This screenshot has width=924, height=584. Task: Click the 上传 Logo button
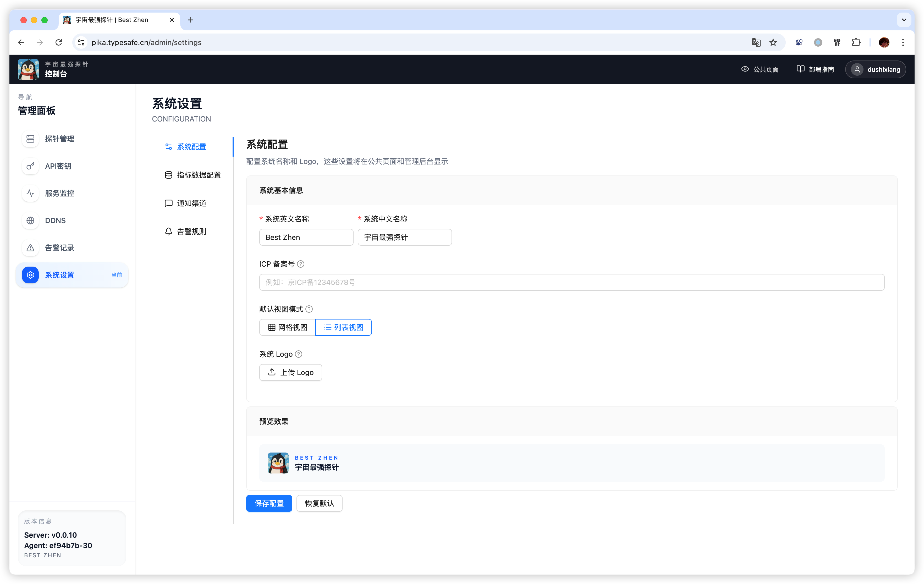click(290, 372)
